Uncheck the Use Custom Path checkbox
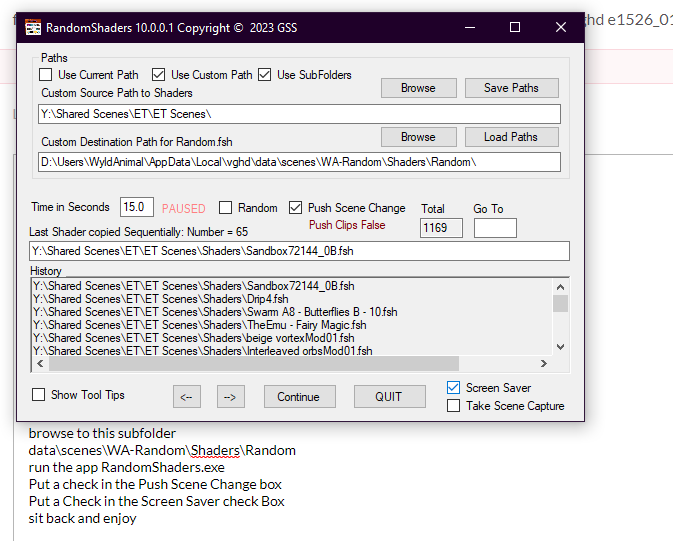The height and width of the screenshot is (541, 673). point(158,75)
